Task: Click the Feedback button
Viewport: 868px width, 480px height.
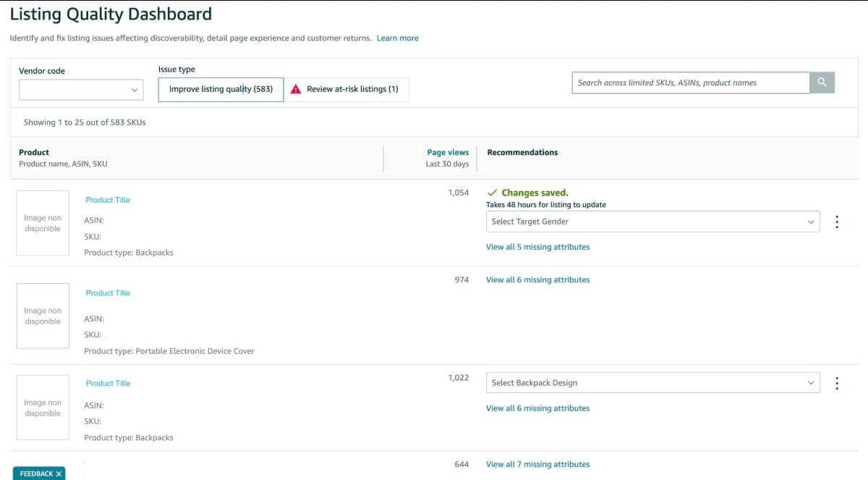Action: pos(35,473)
